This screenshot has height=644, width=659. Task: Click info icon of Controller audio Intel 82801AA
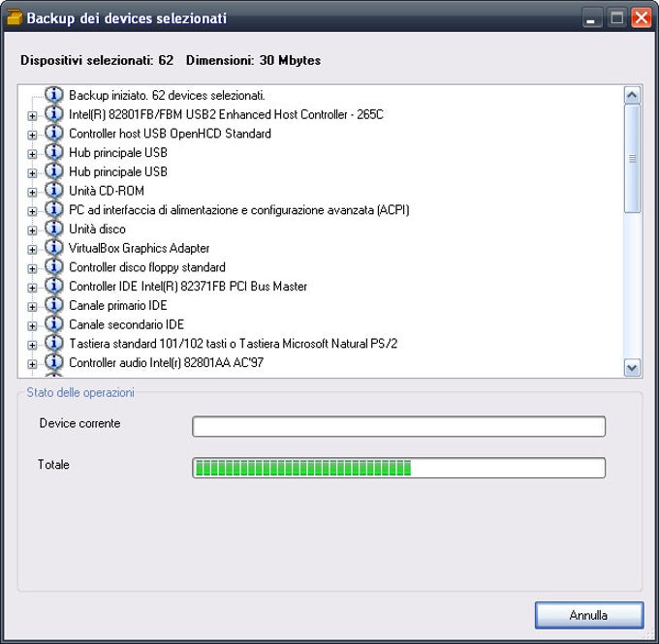tap(54, 362)
